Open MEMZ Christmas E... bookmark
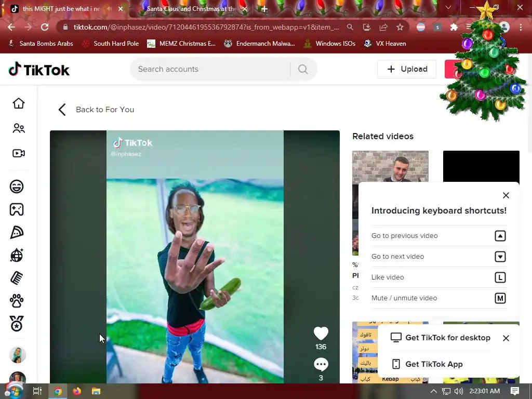The width and height of the screenshot is (532, 399). tap(181, 44)
